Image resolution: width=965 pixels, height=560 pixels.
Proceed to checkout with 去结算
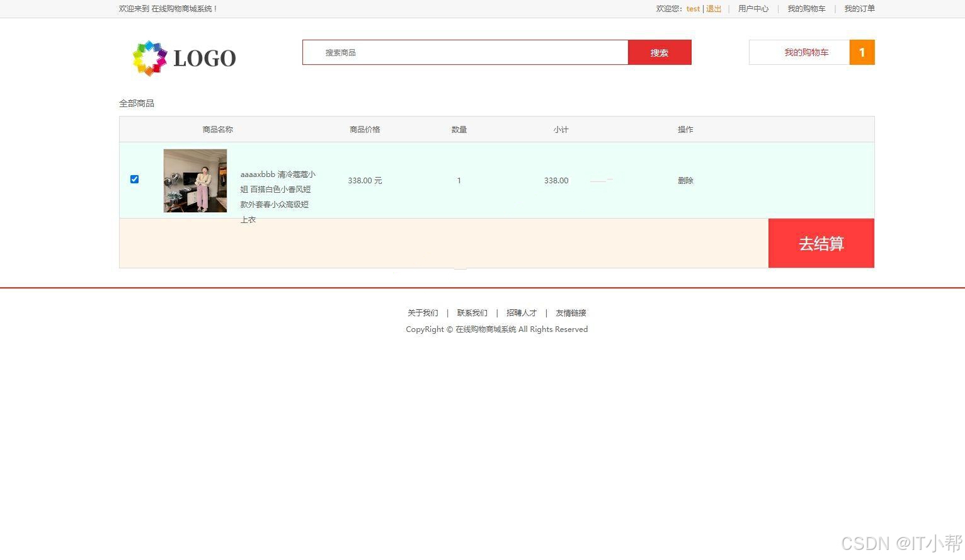pyautogui.click(x=821, y=243)
